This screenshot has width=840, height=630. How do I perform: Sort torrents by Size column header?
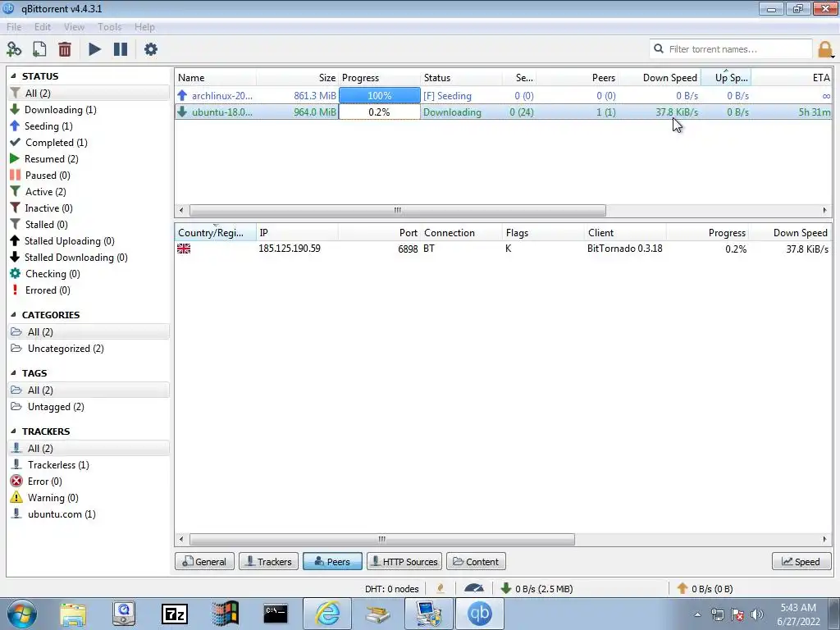point(297,78)
